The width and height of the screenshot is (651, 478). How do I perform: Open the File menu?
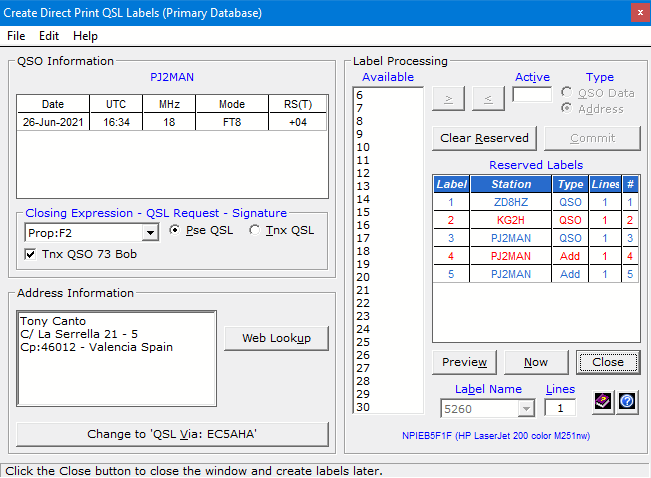point(16,36)
